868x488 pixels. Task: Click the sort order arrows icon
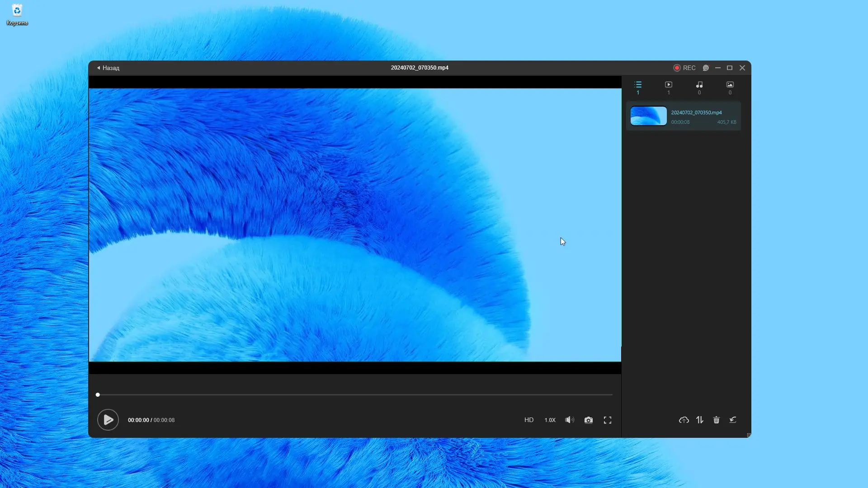(x=700, y=420)
